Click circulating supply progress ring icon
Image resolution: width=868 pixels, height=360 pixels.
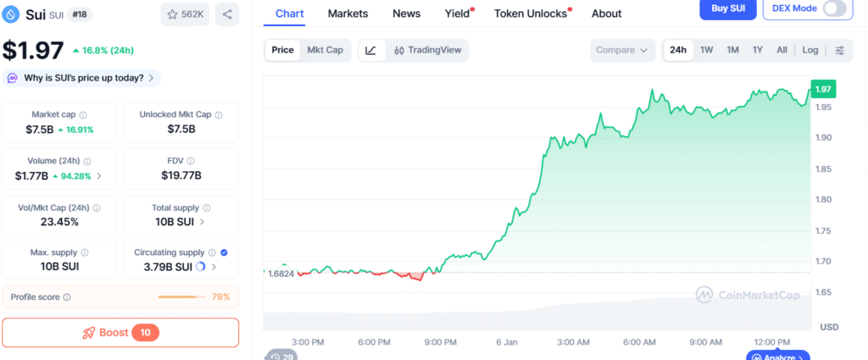coord(200,267)
